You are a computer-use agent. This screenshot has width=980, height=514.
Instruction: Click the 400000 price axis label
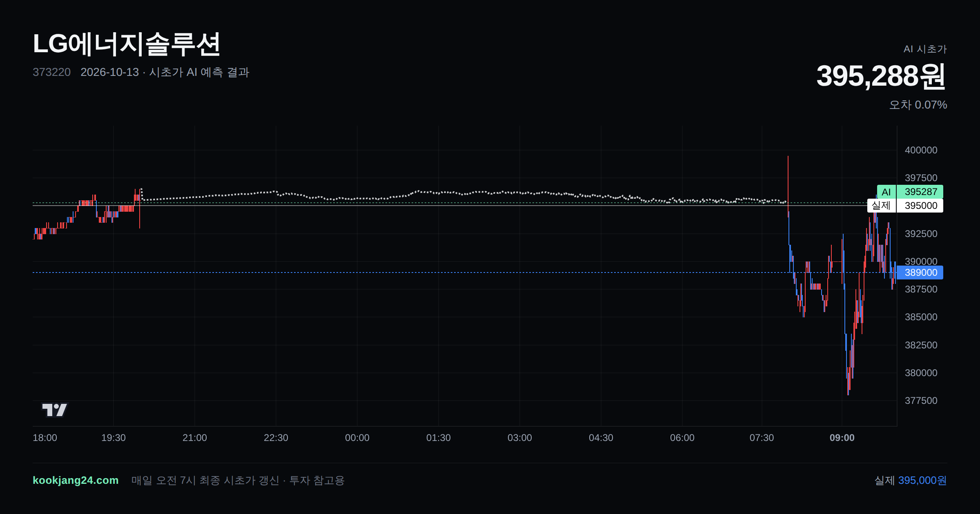pos(921,150)
